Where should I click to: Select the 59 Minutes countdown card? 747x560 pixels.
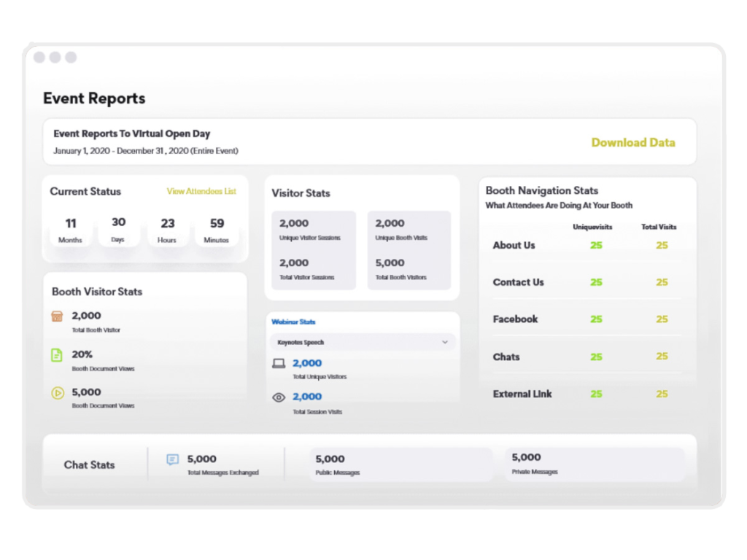tap(217, 230)
